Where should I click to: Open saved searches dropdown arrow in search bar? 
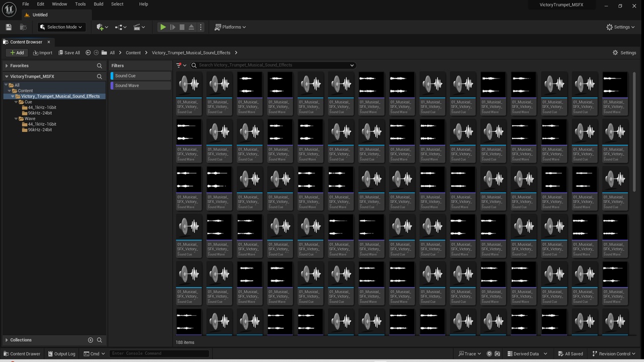click(x=352, y=65)
